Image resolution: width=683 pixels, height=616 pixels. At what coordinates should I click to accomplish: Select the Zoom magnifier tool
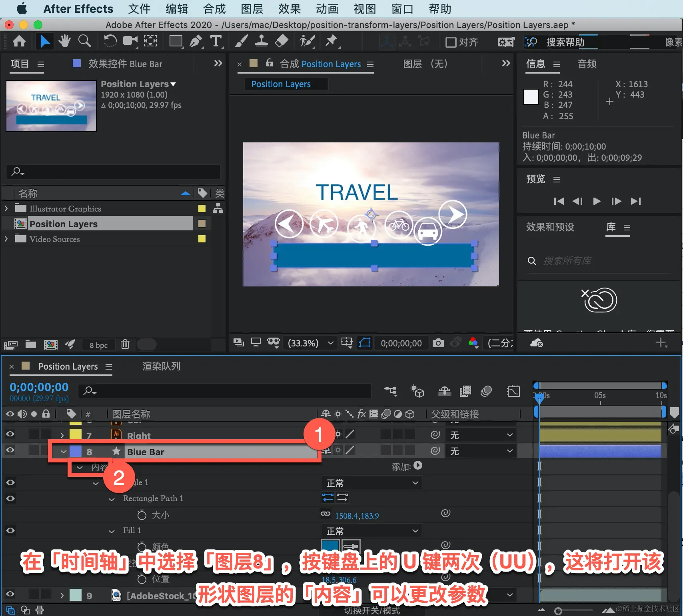coord(84,41)
